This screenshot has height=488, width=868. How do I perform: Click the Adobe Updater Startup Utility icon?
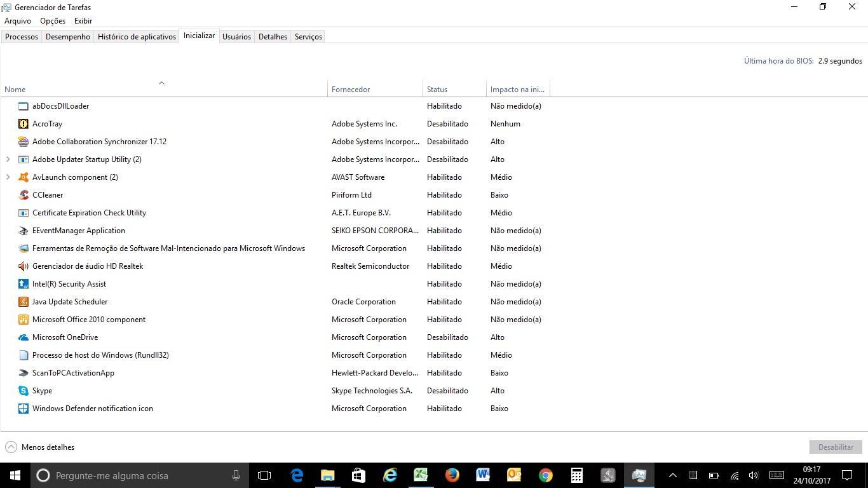[24, 159]
